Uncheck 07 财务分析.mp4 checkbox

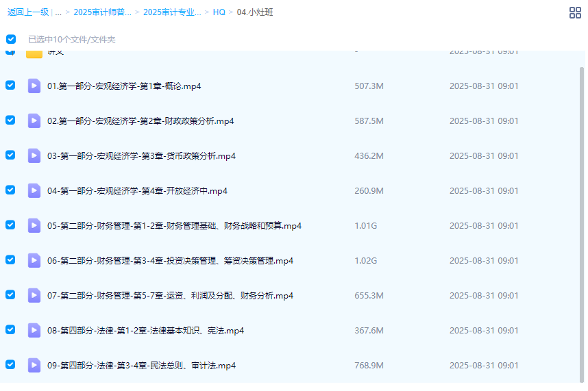coord(10,294)
